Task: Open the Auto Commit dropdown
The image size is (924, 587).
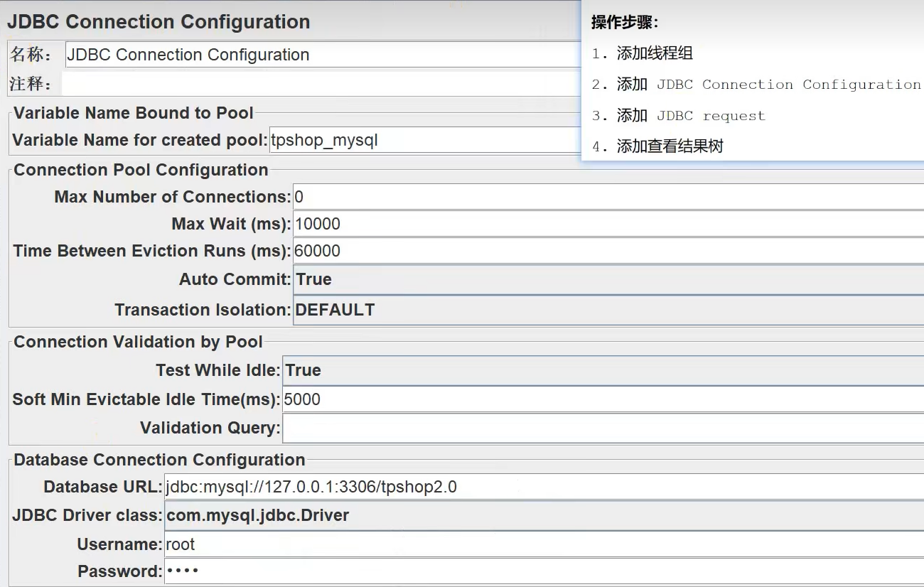Action: click(x=498, y=279)
